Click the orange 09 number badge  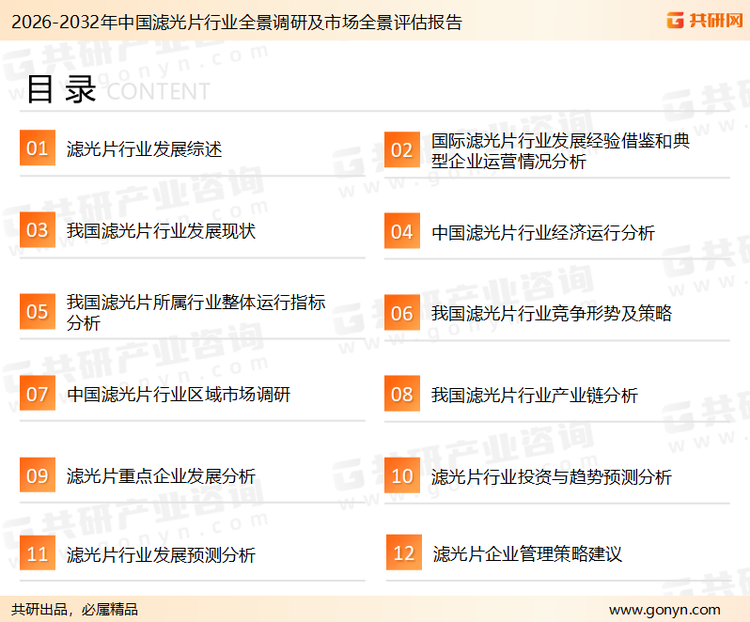point(37,475)
